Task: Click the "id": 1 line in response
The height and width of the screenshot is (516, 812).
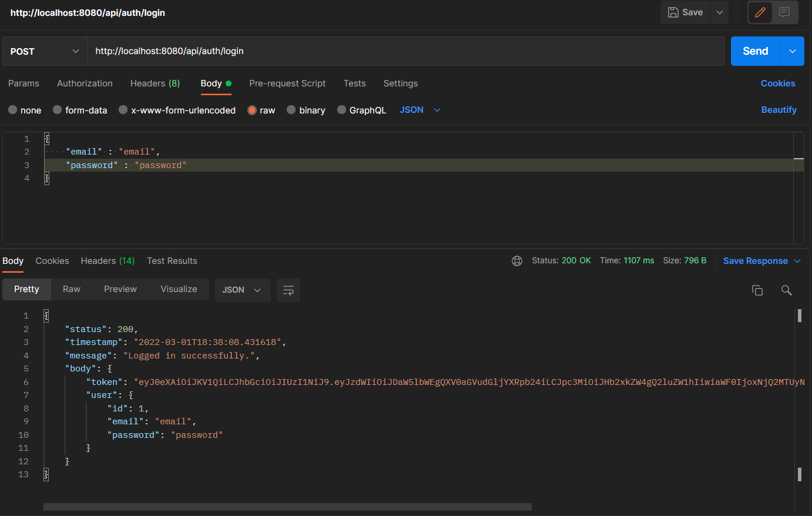Action: click(x=127, y=408)
